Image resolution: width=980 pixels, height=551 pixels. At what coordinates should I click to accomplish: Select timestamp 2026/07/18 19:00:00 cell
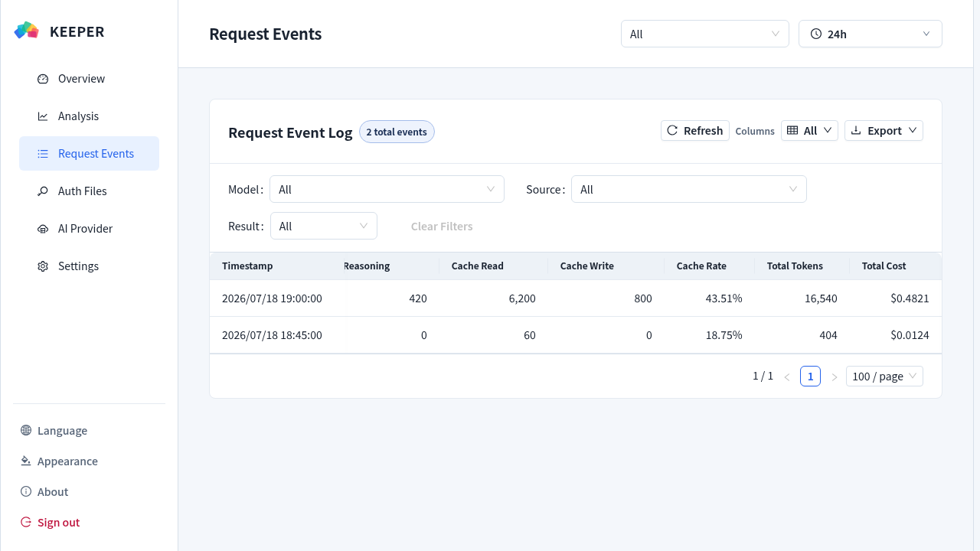(272, 298)
